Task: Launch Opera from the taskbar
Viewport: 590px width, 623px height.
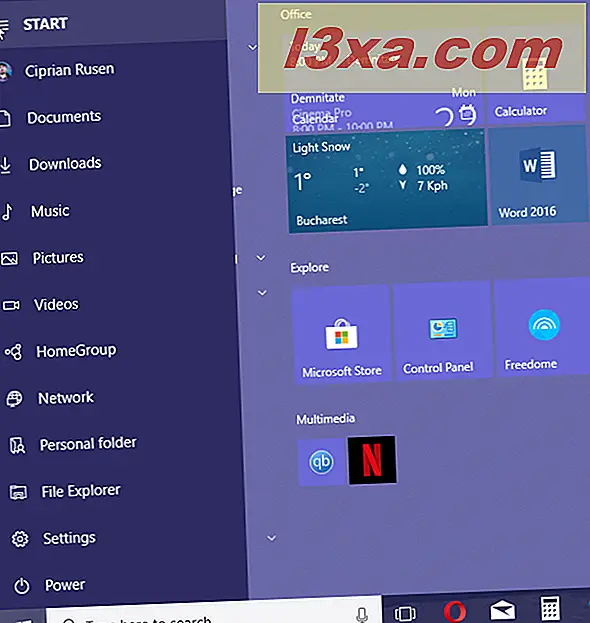Action: click(x=455, y=611)
